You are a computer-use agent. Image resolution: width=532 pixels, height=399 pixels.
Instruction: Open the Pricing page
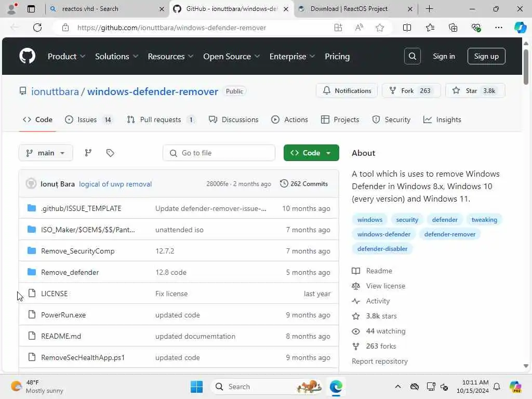pyautogui.click(x=337, y=56)
